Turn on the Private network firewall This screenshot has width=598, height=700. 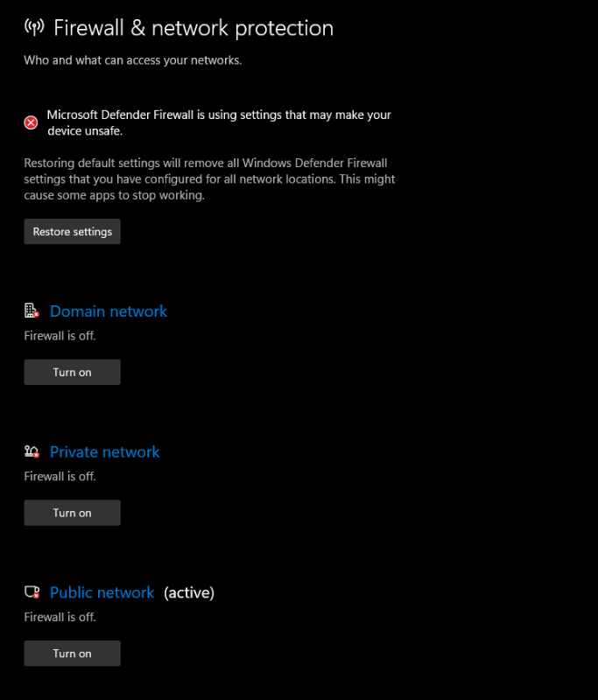pos(72,513)
